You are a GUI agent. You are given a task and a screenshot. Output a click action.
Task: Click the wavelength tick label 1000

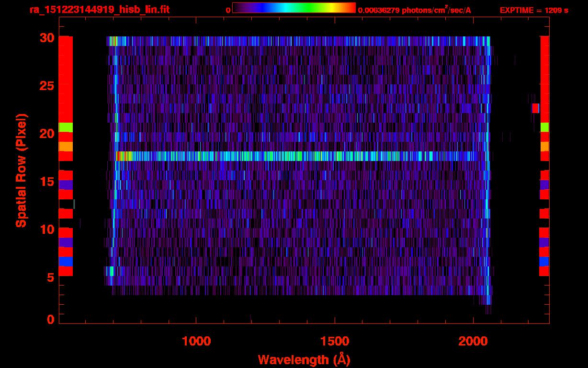[196, 341]
